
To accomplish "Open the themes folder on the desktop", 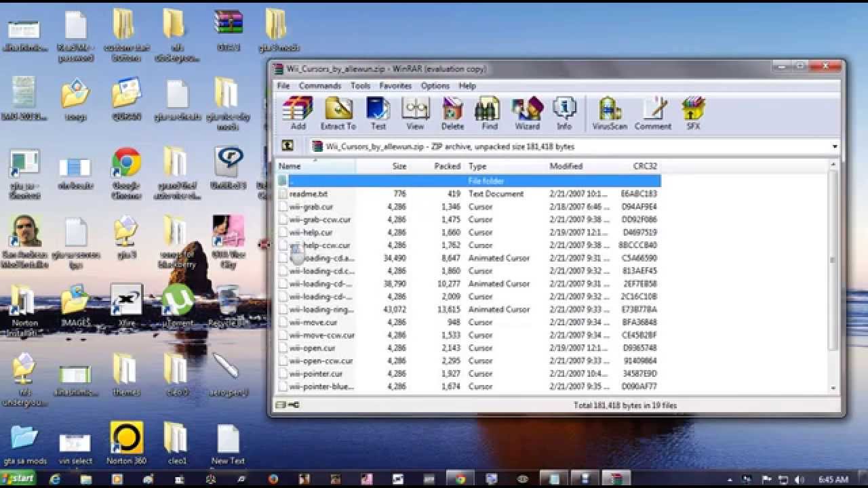I will click(126, 375).
